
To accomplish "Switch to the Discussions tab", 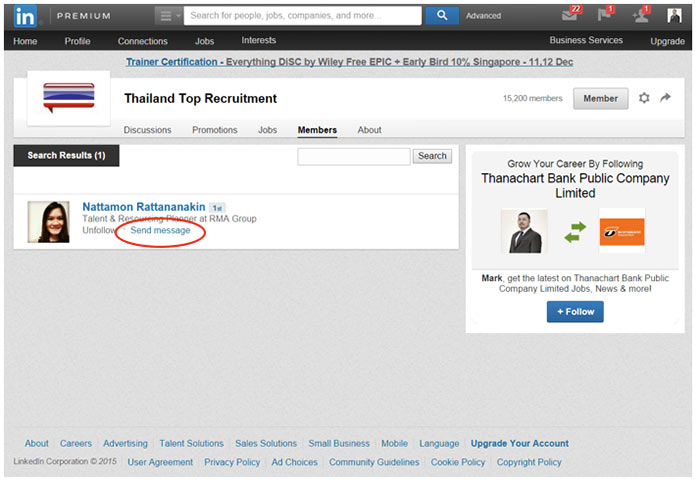I will (x=147, y=130).
